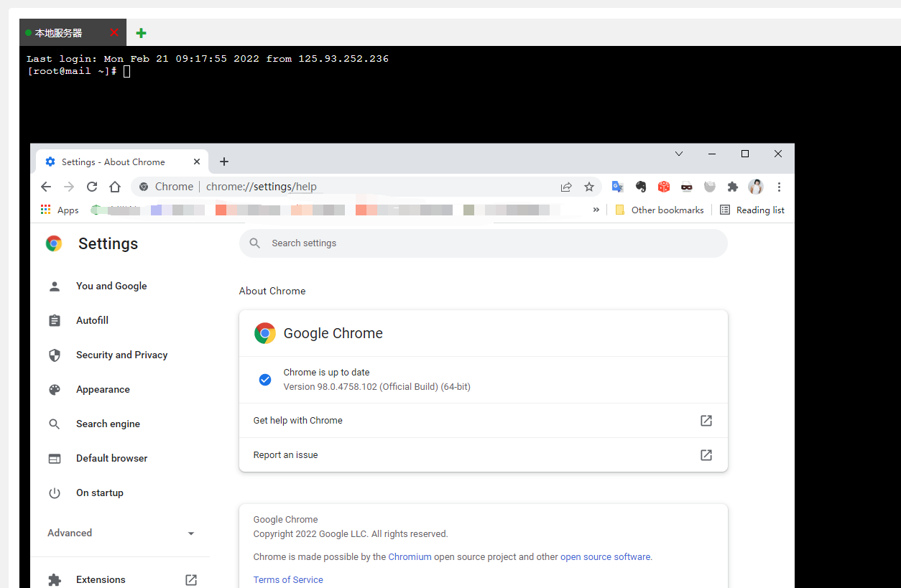Open Report an issue
Image resolution: width=901 pixels, height=588 pixels.
(x=484, y=455)
